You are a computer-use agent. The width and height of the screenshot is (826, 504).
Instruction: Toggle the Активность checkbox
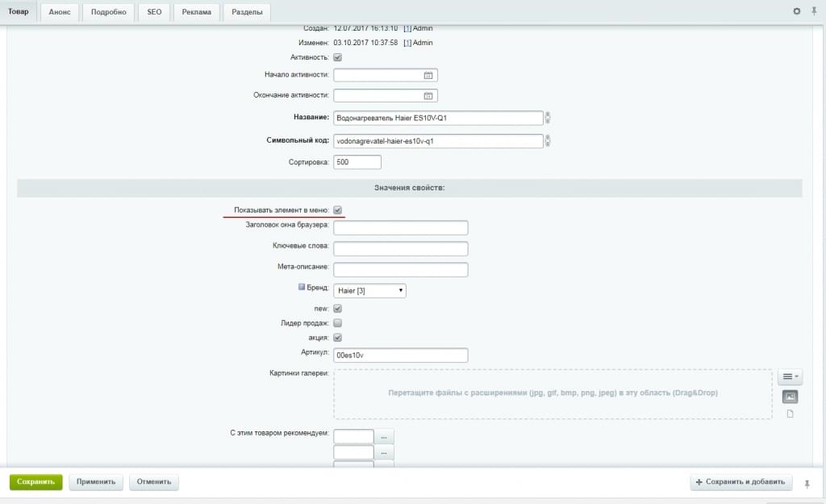338,57
